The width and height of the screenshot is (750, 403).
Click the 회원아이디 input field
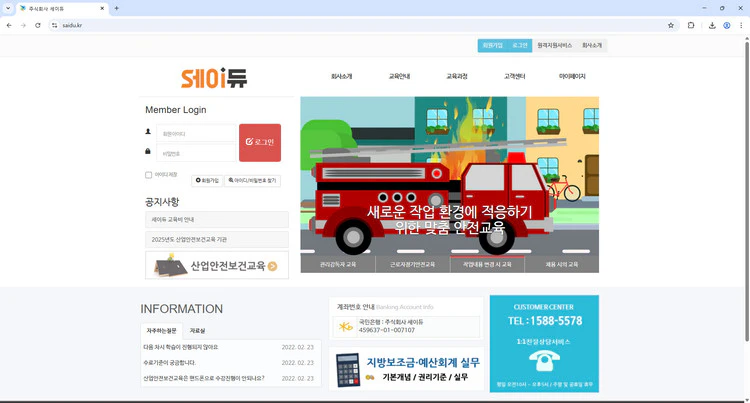pos(195,133)
